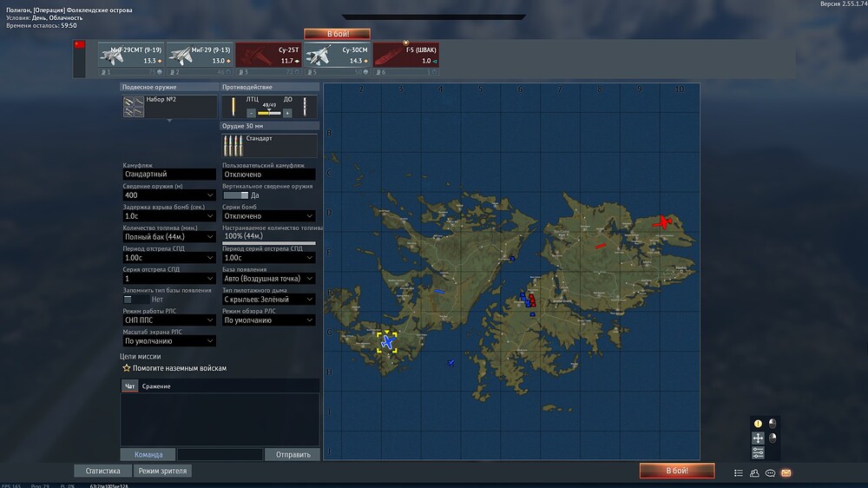Image resolution: width=868 pixels, height=488 pixels.
Task: Expand Тип пилотажного дыма dropdown
Action: (268, 299)
